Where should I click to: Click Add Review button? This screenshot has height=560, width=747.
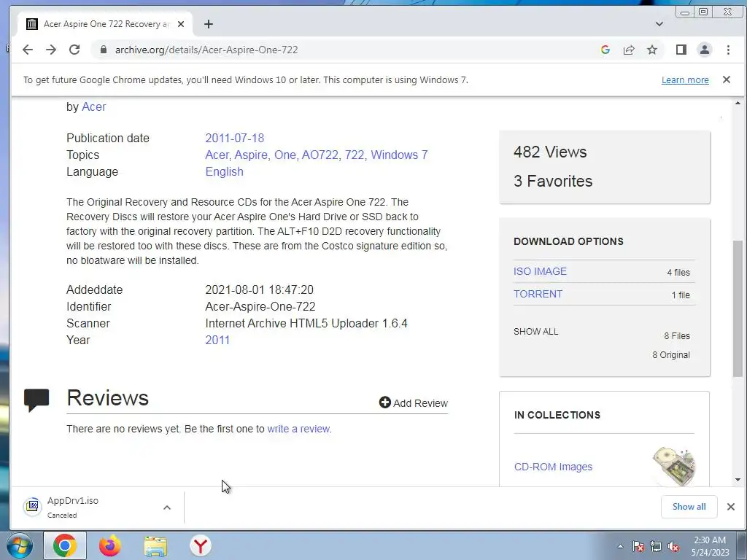coord(414,402)
